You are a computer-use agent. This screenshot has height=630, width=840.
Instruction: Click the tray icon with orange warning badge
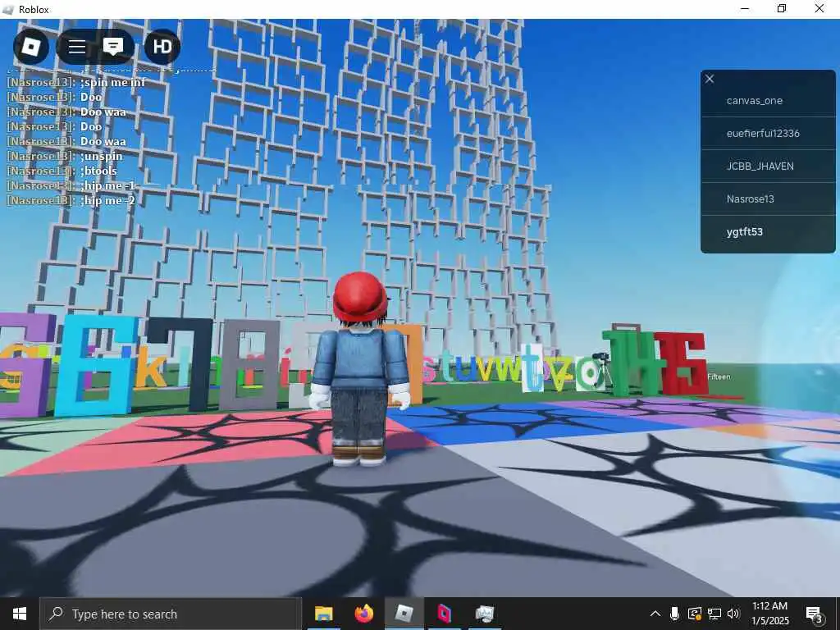coord(694,614)
